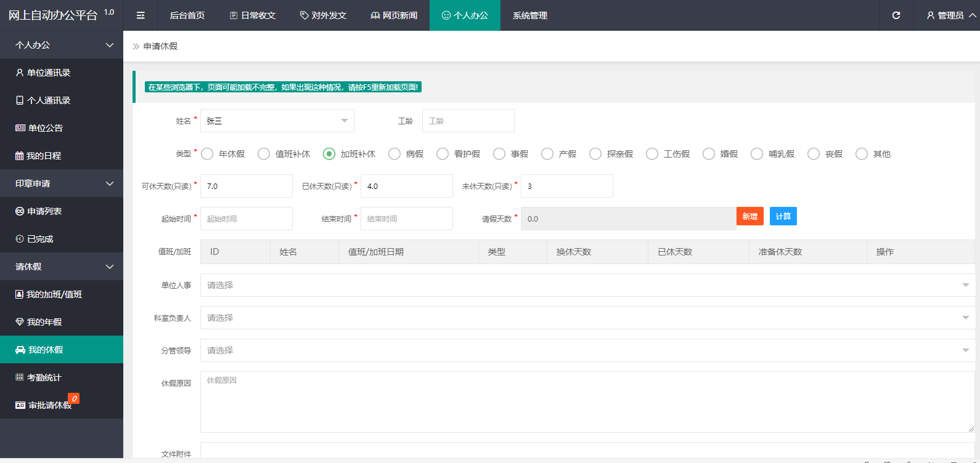Viewport: 980px width, 463px height.
Task: Click the sidebar collapse hamburger icon
Action: click(141, 15)
